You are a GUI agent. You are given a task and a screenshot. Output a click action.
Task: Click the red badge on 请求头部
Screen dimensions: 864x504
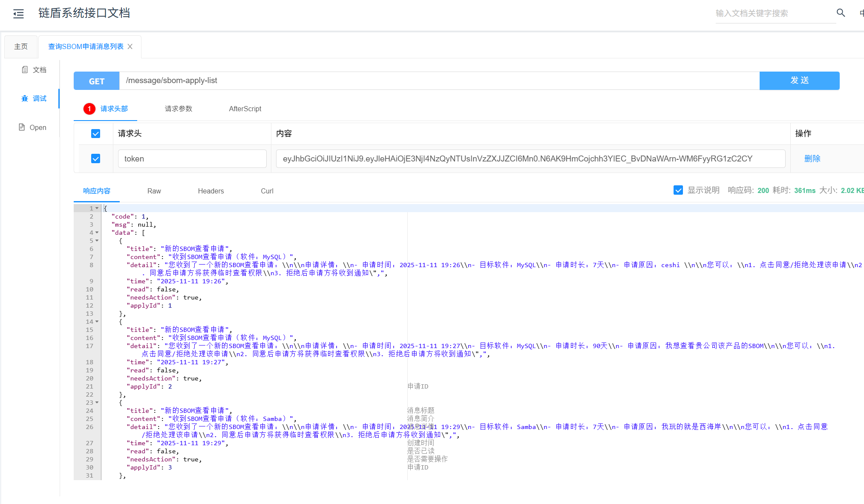pyautogui.click(x=89, y=109)
